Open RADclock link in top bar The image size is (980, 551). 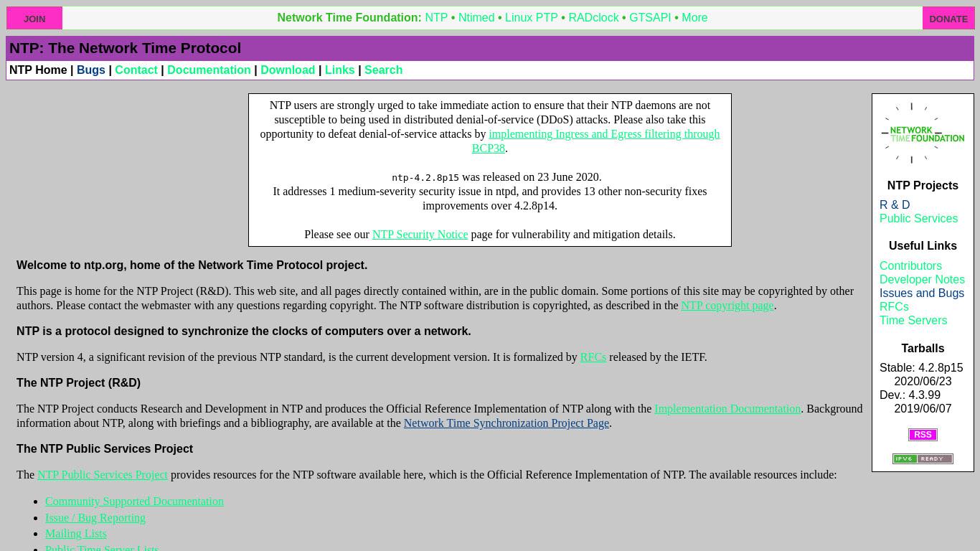pyautogui.click(x=593, y=18)
